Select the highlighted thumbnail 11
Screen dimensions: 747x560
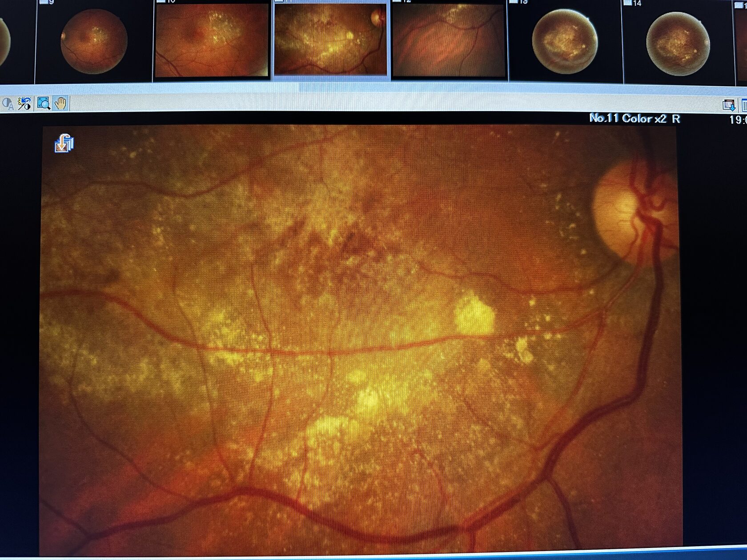[331, 40]
